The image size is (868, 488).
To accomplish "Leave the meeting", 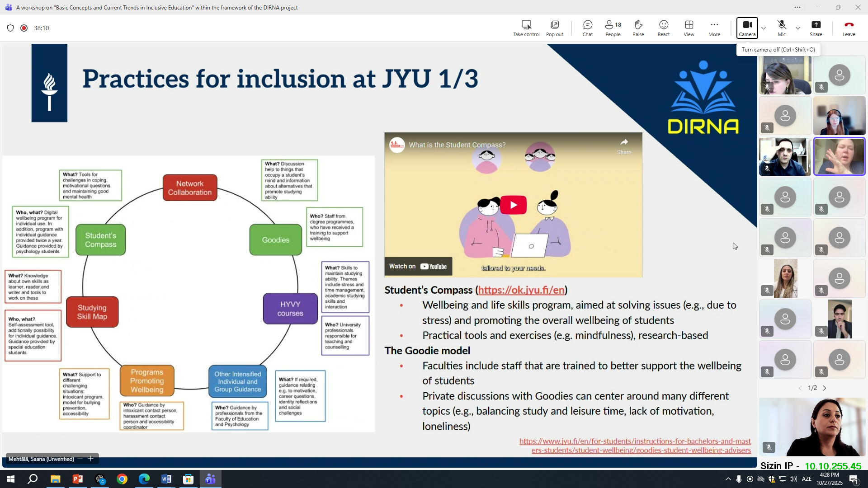I will (849, 28).
